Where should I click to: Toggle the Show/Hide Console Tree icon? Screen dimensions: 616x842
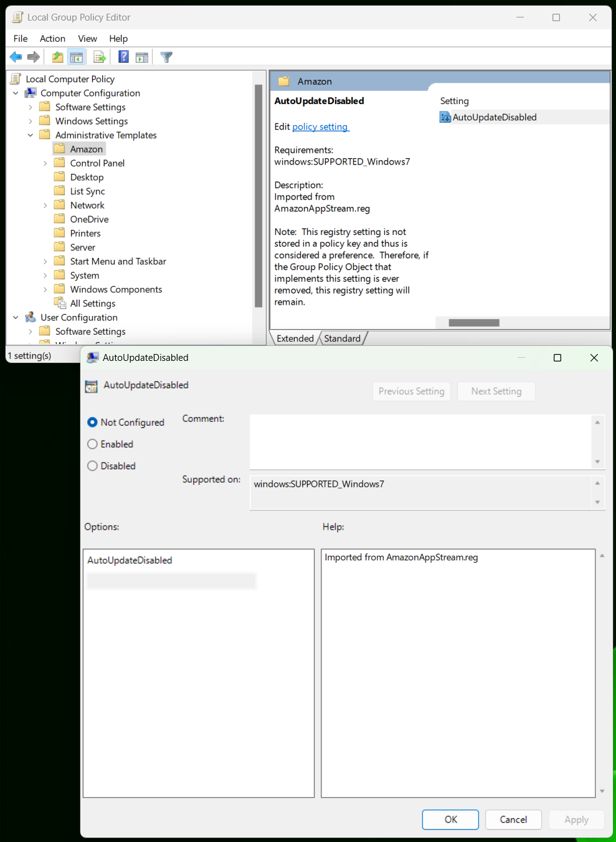[77, 57]
